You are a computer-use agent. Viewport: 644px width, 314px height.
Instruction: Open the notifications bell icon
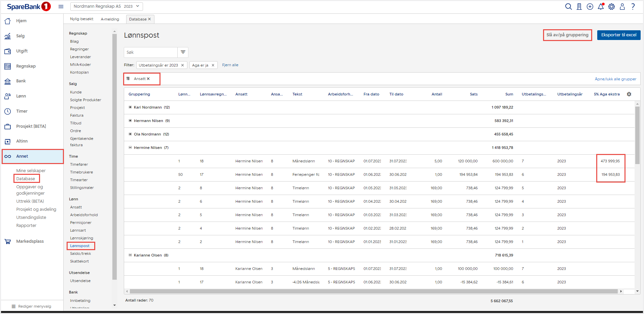pos(601,7)
